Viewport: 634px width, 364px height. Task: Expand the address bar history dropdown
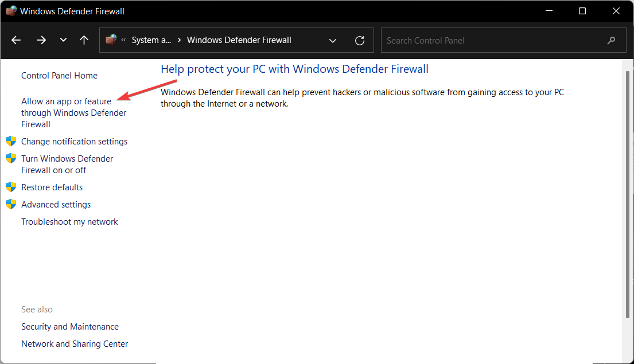[x=333, y=40]
